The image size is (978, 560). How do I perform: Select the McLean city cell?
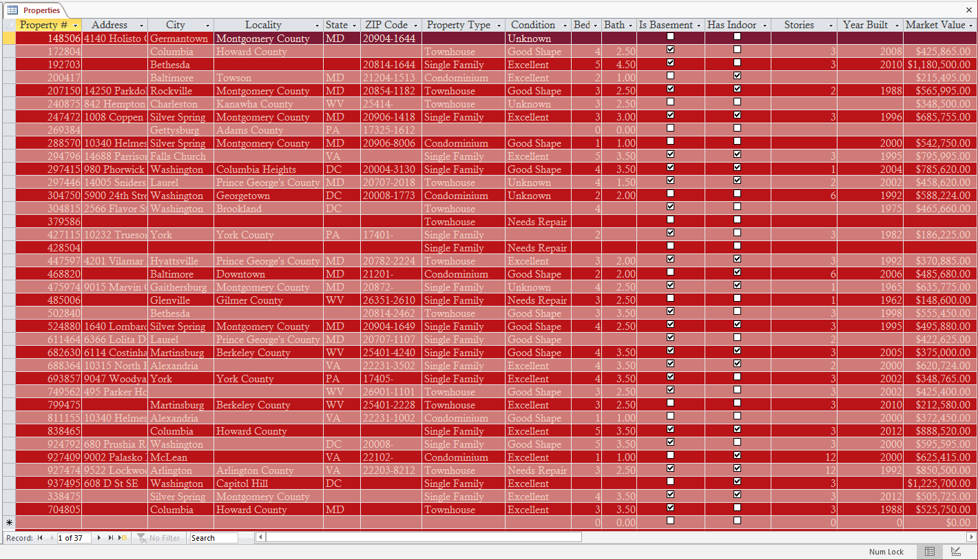coord(180,457)
